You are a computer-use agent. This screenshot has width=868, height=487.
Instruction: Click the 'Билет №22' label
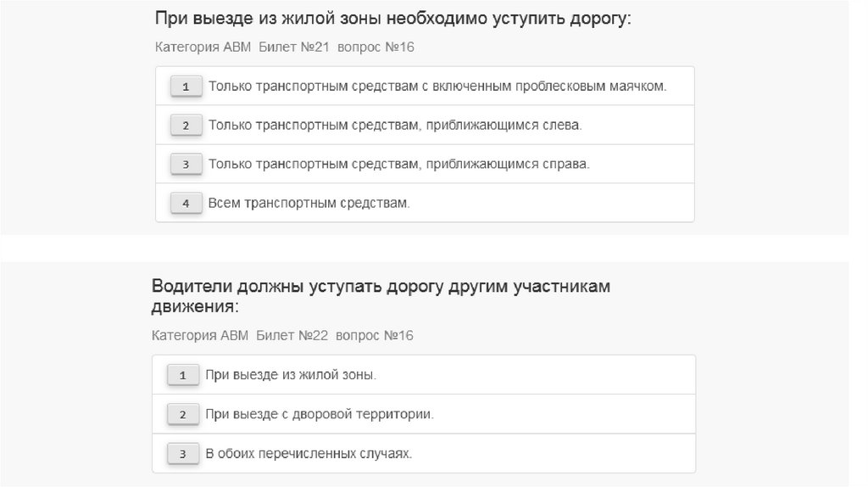pos(292,336)
